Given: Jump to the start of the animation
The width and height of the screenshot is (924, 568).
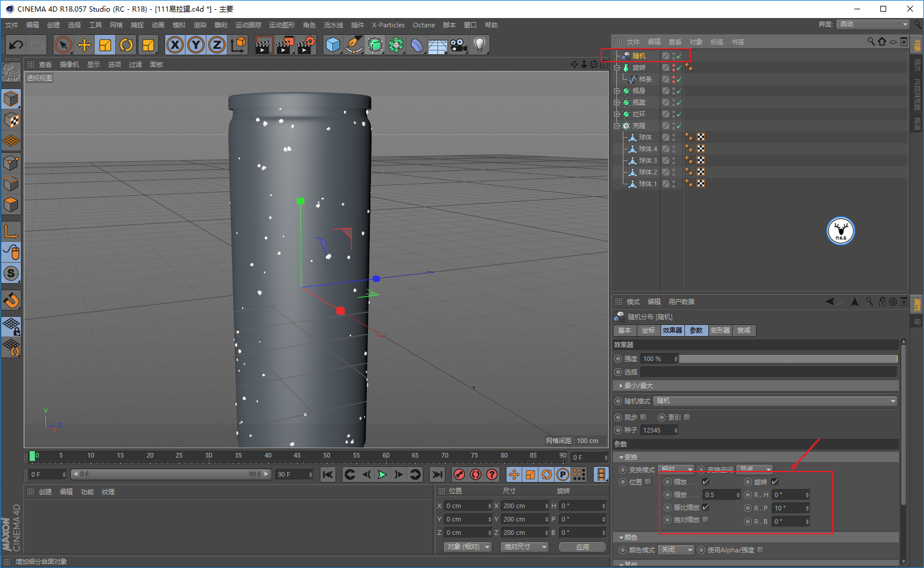Looking at the screenshot, I should click(x=328, y=474).
